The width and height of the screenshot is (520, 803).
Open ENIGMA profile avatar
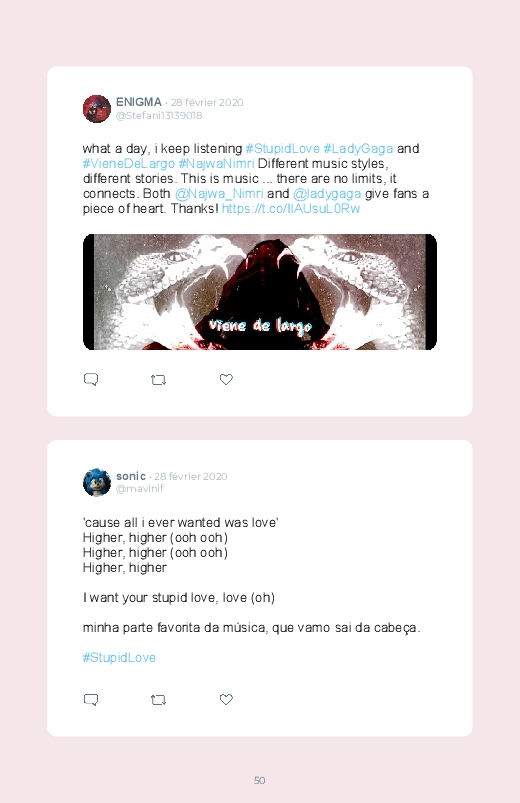(x=97, y=109)
